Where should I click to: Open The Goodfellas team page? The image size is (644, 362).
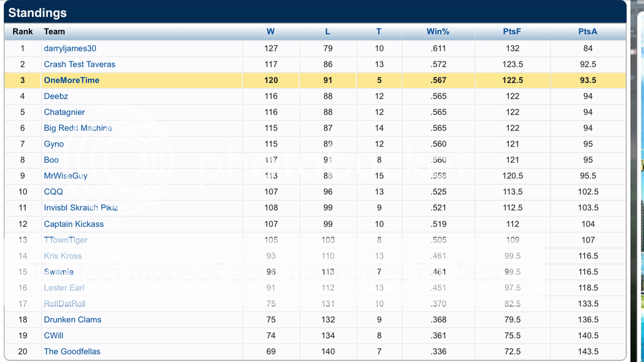(72, 352)
